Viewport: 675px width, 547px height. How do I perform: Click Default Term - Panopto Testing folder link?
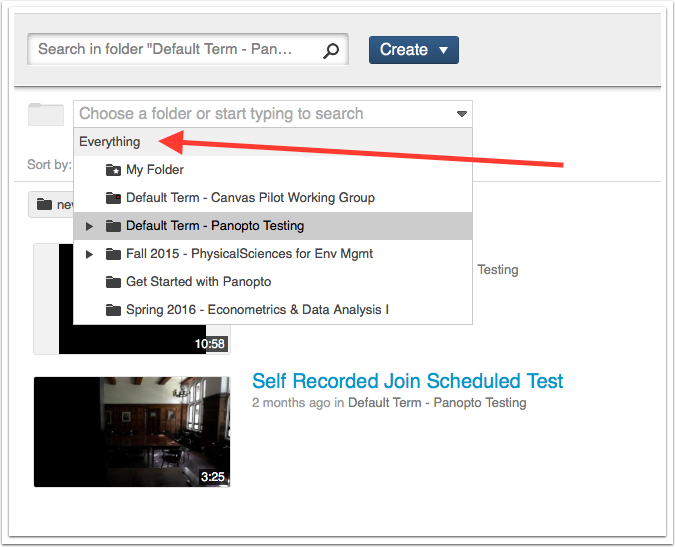click(x=437, y=403)
